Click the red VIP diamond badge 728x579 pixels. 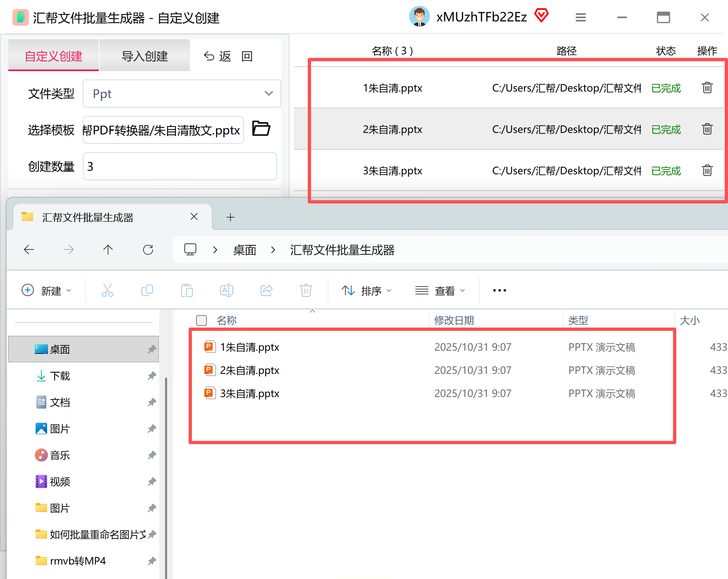coord(541,16)
